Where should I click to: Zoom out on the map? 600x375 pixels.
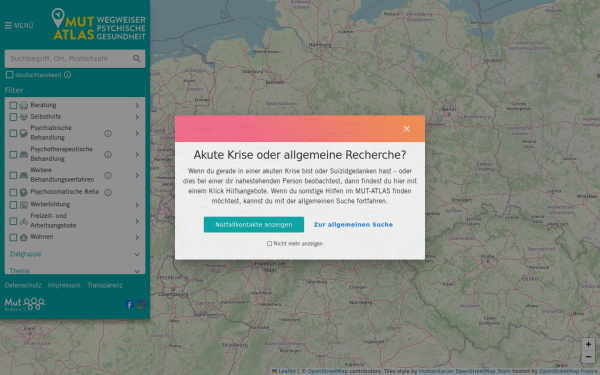[588, 357]
